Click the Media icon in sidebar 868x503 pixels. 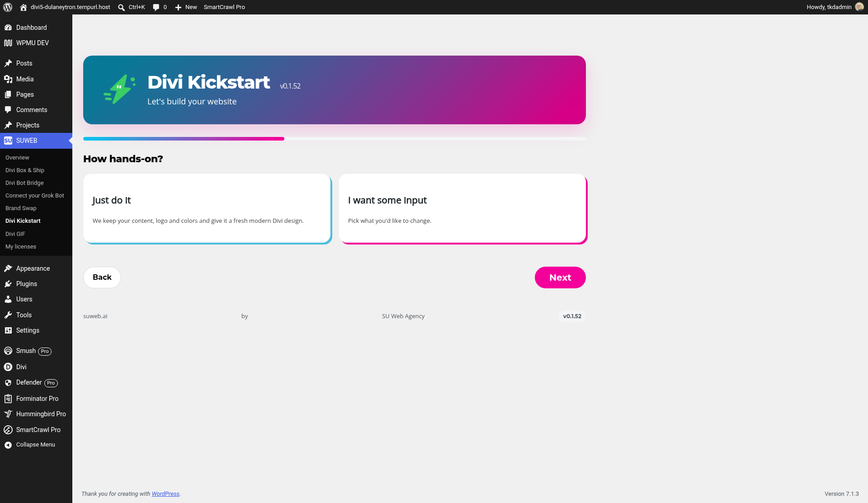click(x=8, y=79)
